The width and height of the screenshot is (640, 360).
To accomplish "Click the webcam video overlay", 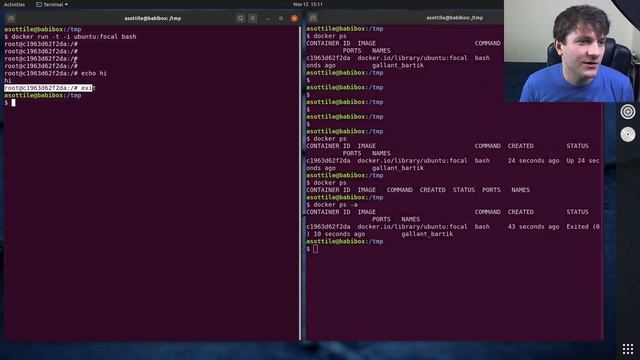I will [572, 51].
